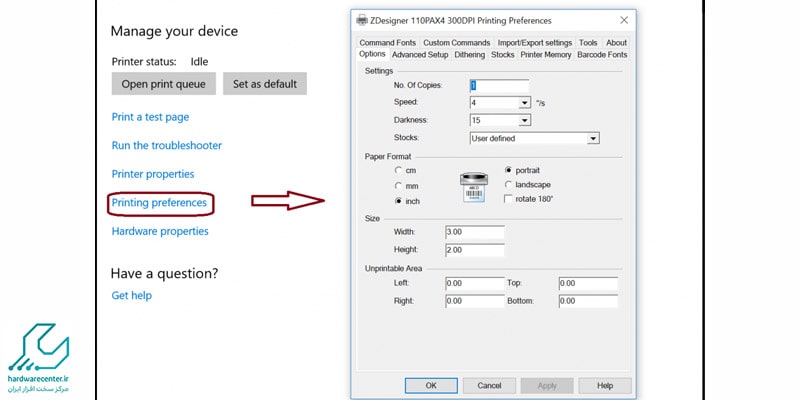The image size is (800, 400).
Task: Select the inch unit radio button
Action: tap(398, 201)
